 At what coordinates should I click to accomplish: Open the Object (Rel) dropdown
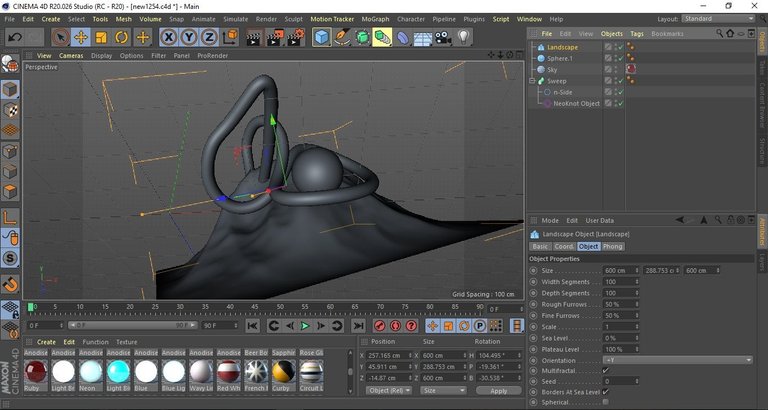(x=389, y=390)
